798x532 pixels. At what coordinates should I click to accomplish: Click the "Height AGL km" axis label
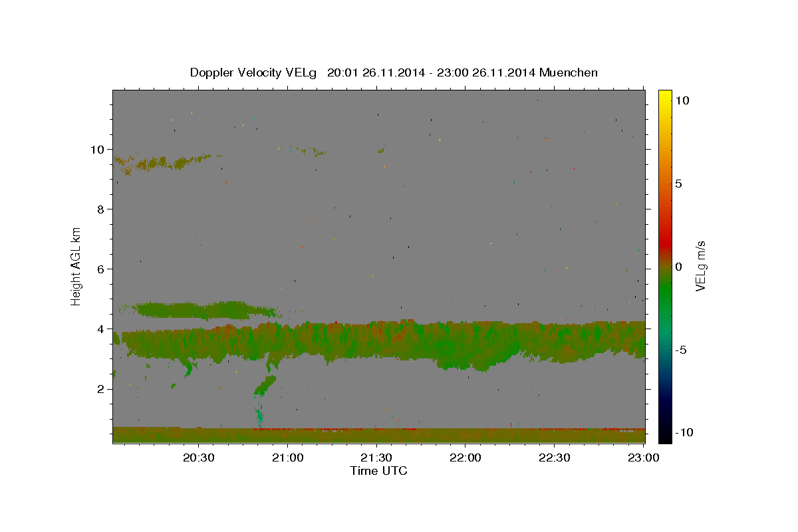coord(76,266)
